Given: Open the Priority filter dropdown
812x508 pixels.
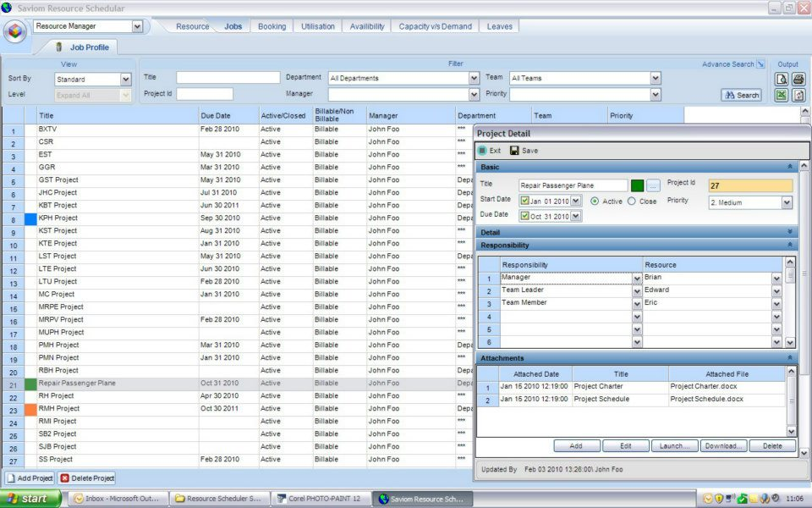Looking at the screenshot, I should (x=656, y=94).
